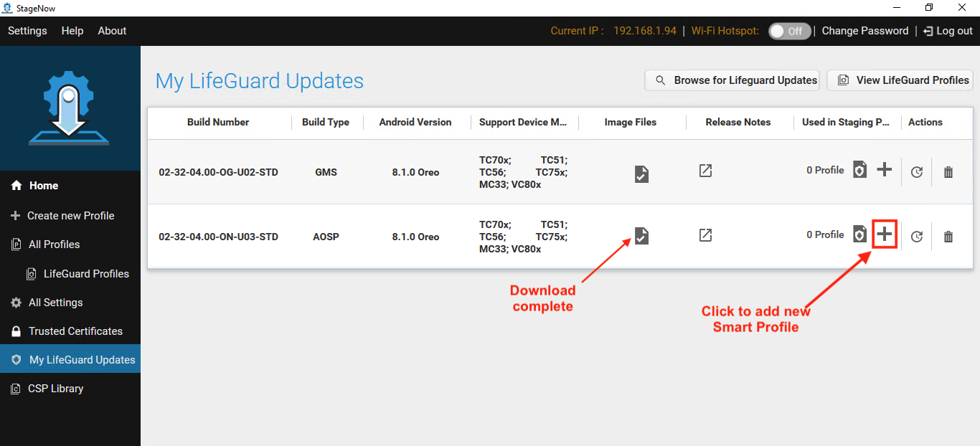Image resolution: width=980 pixels, height=446 pixels.
Task: Refresh the GMS build update
Action: tap(916, 172)
